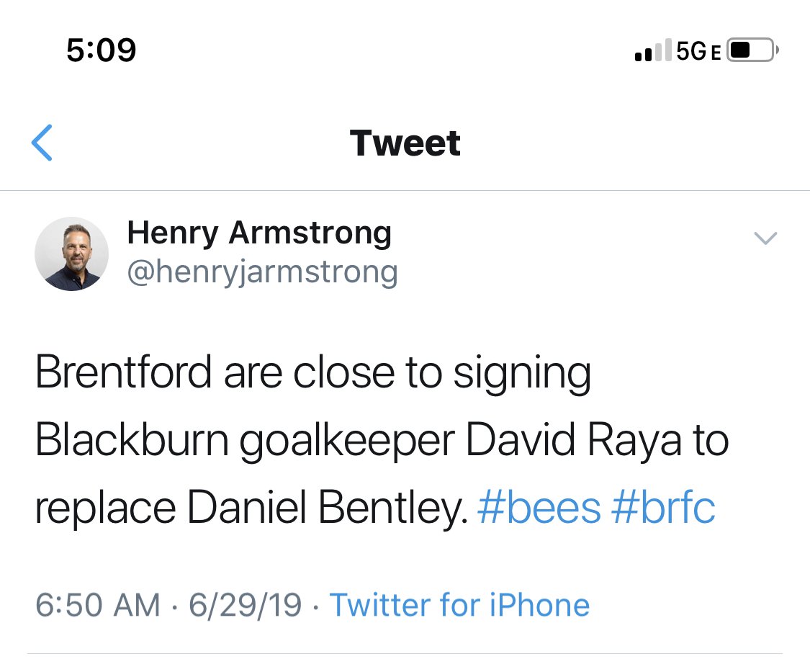Tap the word Blackburn in the tweet
Image resolution: width=810 pixels, height=672 pixels.
click(130, 440)
